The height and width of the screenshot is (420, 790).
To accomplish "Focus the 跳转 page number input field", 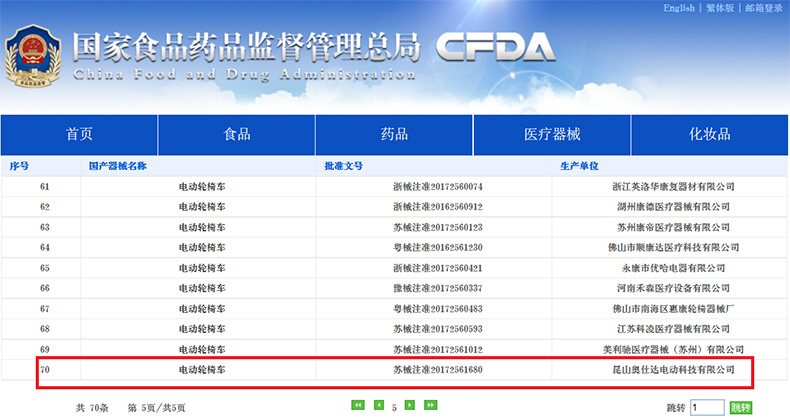I will point(707,407).
